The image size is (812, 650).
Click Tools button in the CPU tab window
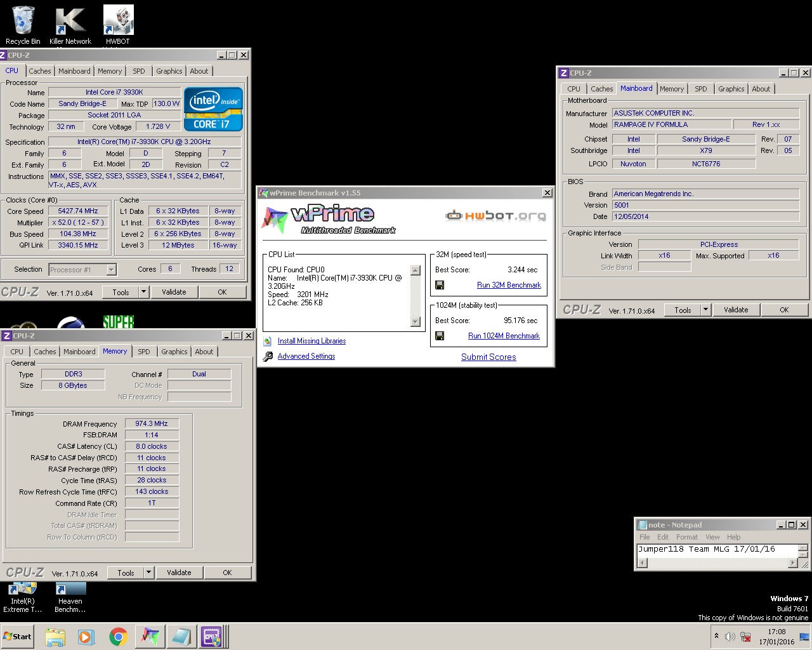(x=121, y=292)
